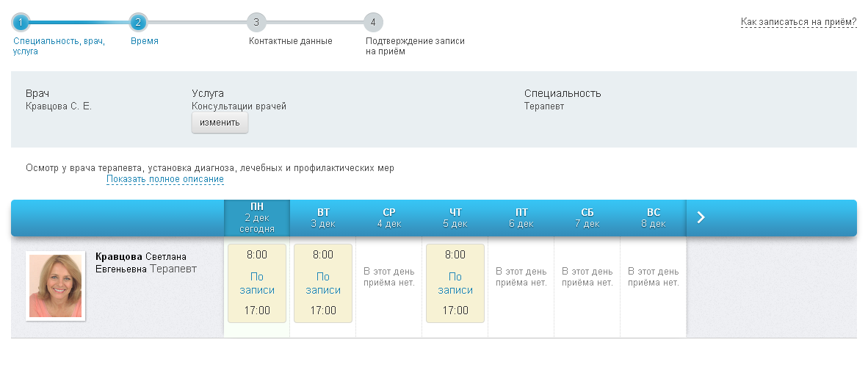Select ВТ 3 дек column header
Screen dimensions: 868x370
pyautogui.click(x=323, y=217)
